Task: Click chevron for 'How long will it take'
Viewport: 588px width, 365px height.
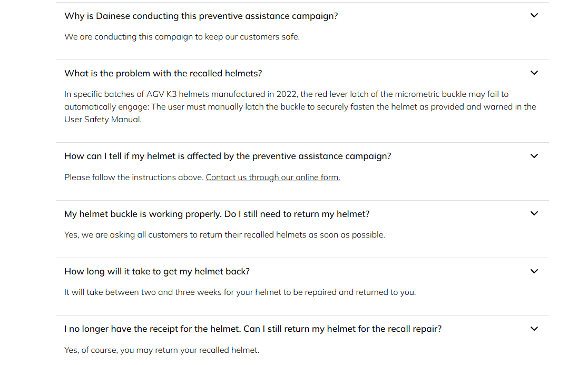Action: pos(534,271)
